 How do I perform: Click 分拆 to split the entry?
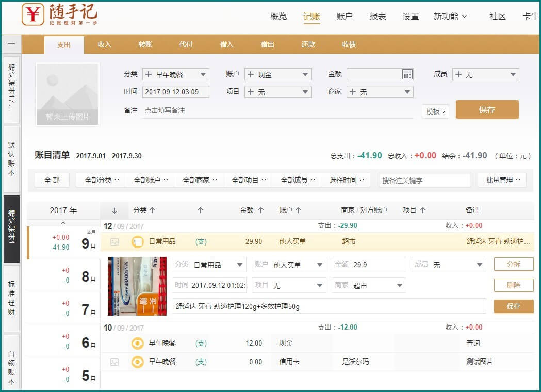[x=513, y=265]
